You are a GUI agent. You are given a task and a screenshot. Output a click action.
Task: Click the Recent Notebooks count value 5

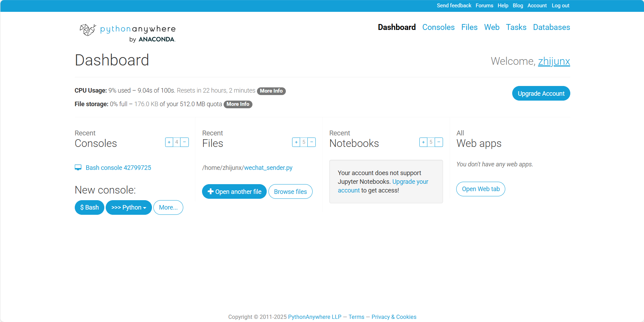pos(431,142)
